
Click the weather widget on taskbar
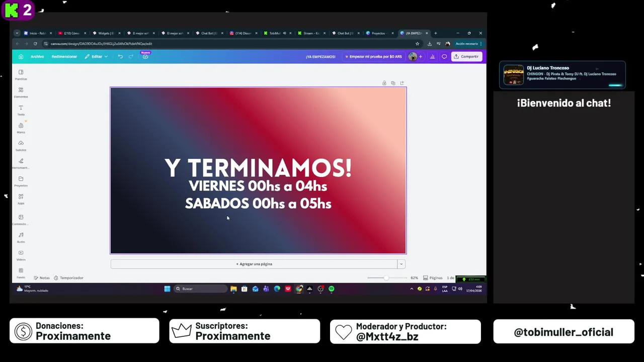click(33, 289)
